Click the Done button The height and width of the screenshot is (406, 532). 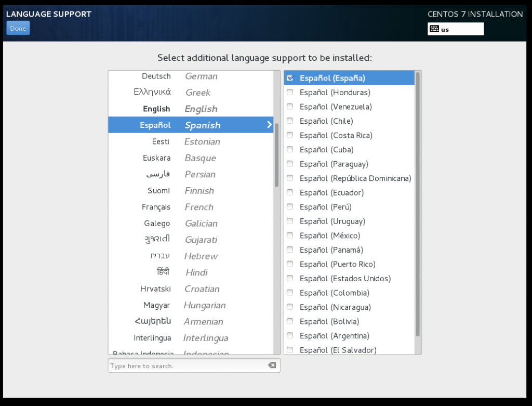click(18, 28)
